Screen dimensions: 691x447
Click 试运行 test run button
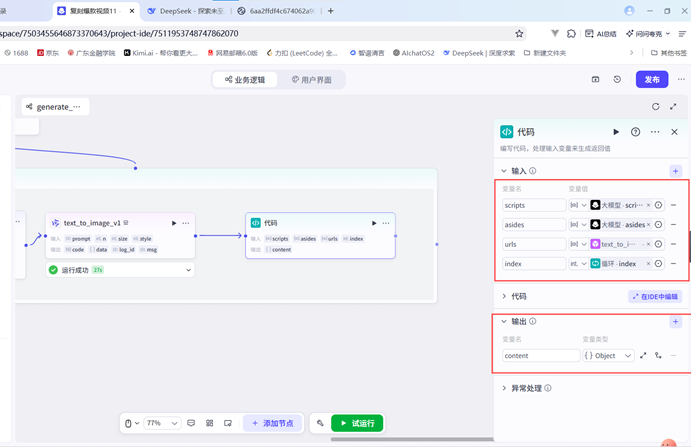click(357, 423)
